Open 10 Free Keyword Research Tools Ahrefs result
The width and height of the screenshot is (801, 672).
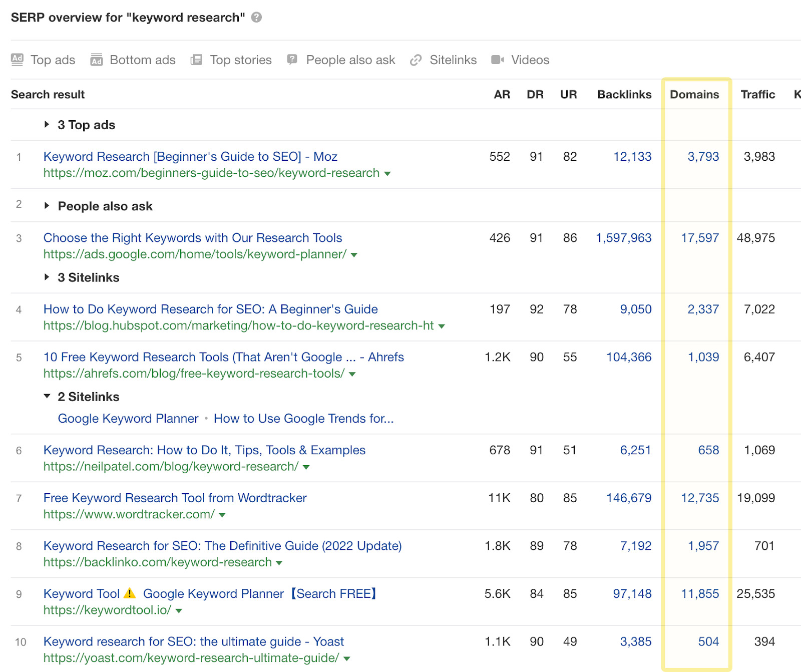pyautogui.click(x=224, y=357)
